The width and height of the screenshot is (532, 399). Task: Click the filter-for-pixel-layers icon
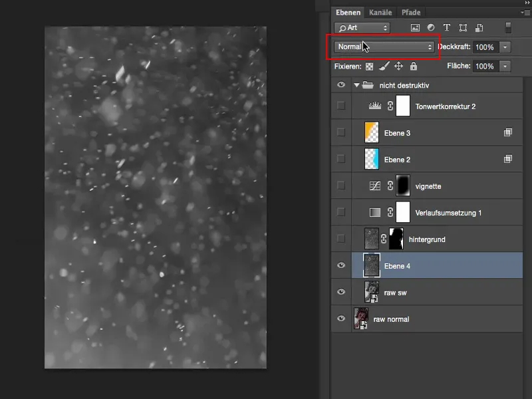pos(415,27)
